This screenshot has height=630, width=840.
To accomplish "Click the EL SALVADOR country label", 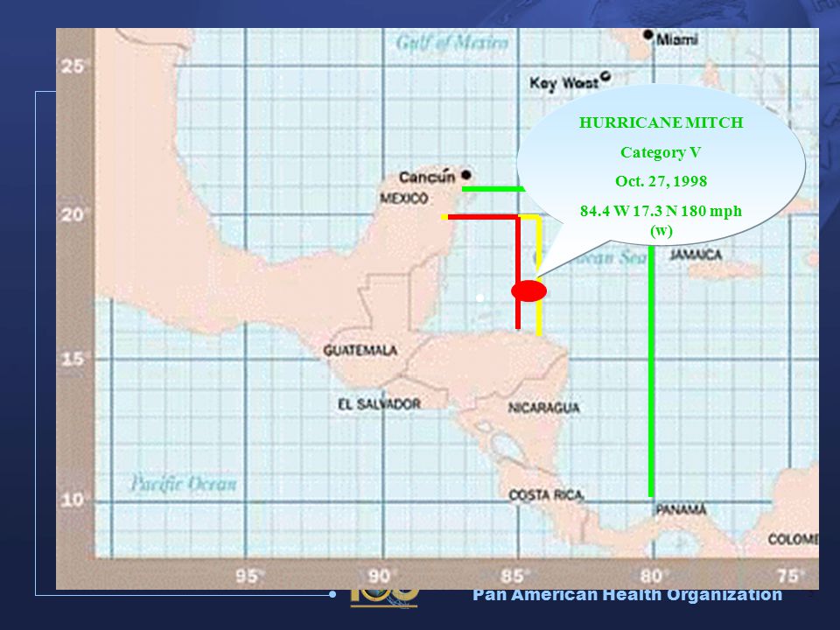I will [x=379, y=404].
